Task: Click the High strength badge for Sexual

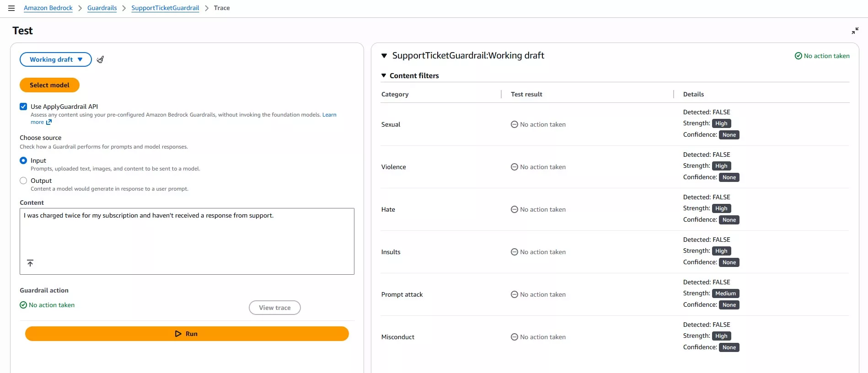Action: point(722,123)
